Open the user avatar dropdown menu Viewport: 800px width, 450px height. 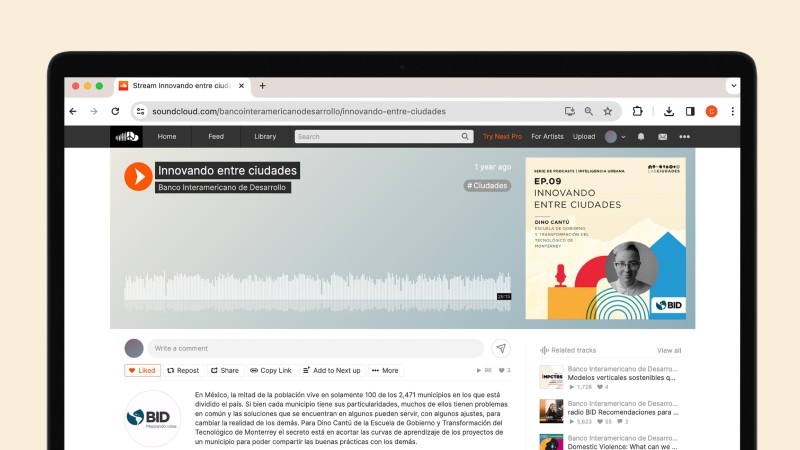[615, 136]
